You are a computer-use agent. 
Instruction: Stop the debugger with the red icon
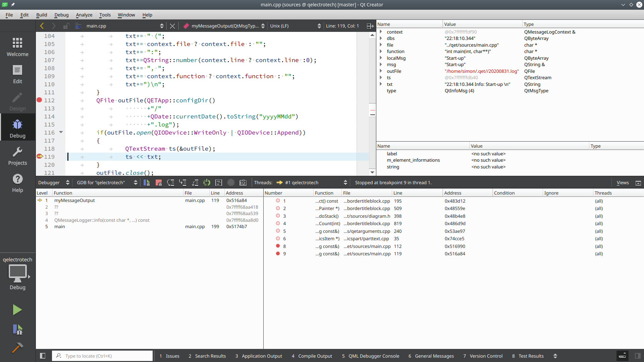coord(159,183)
